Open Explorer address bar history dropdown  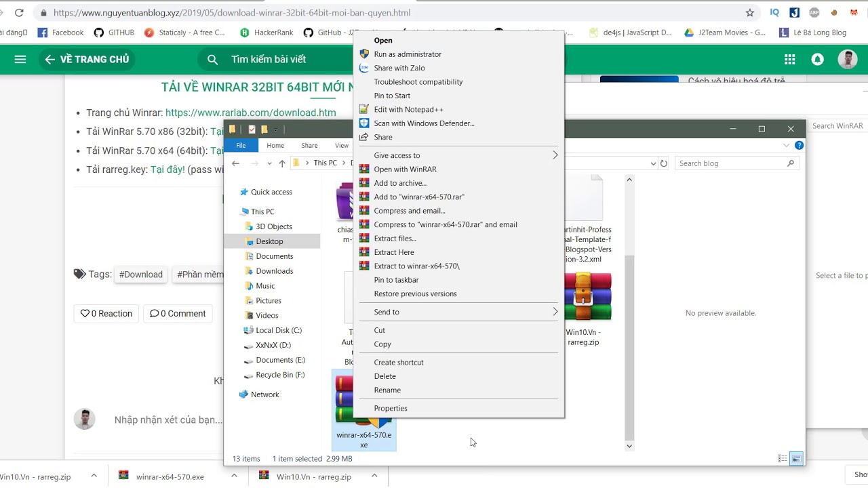[653, 163]
